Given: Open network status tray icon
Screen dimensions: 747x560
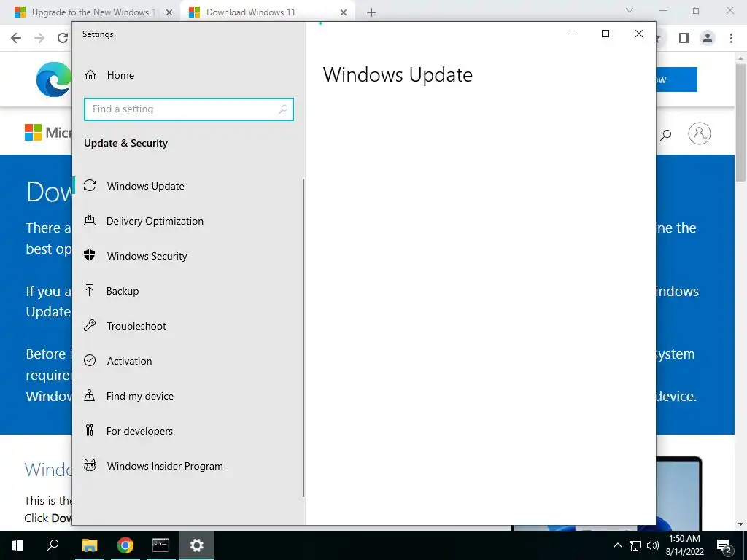Looking at the screenshot, I should click(635, 545).
